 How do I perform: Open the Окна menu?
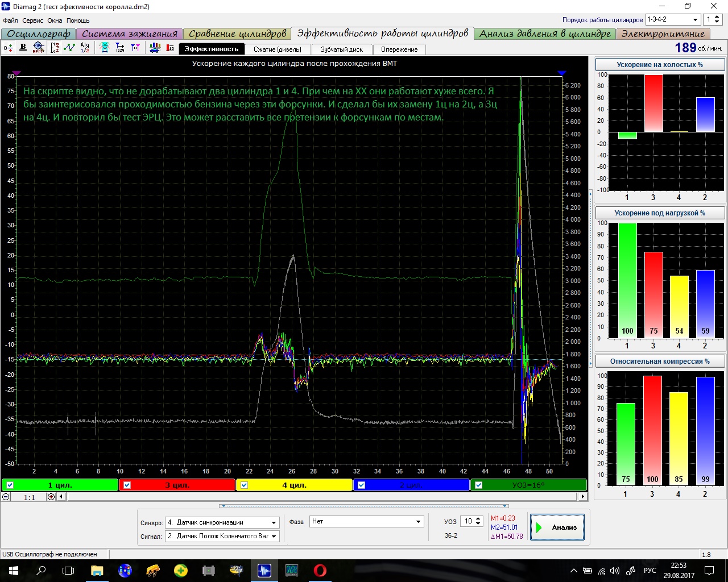(x=55, y=20)
